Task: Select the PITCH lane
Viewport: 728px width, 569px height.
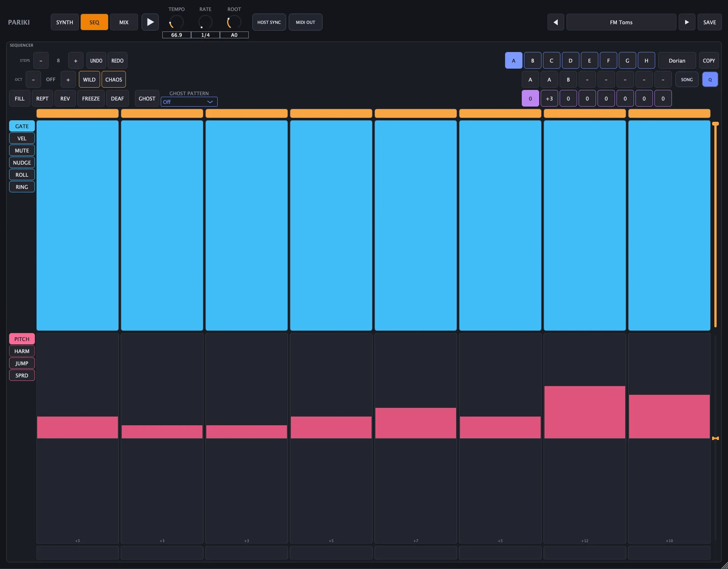Action: click(22, 339)
